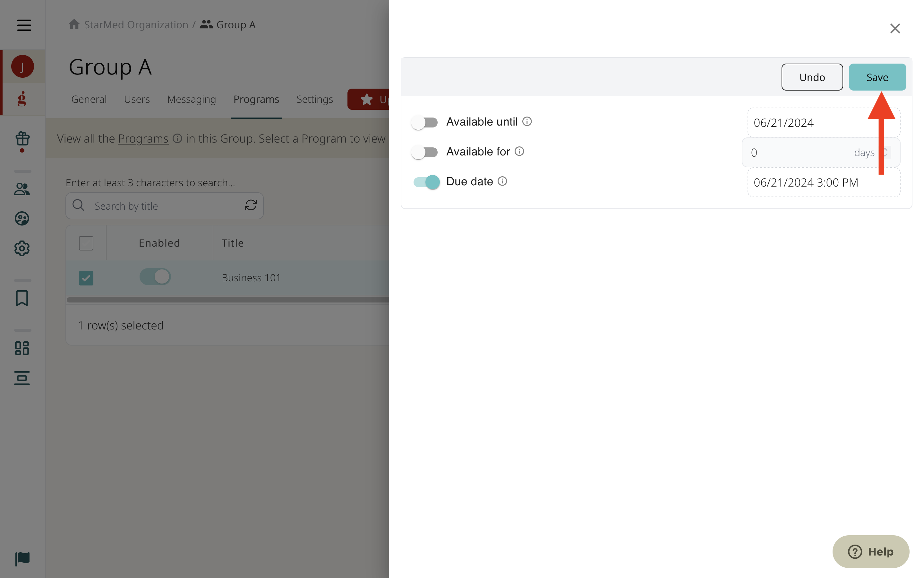Click the refresh icon in search box
924x578 pixels.
click(251, 205)
